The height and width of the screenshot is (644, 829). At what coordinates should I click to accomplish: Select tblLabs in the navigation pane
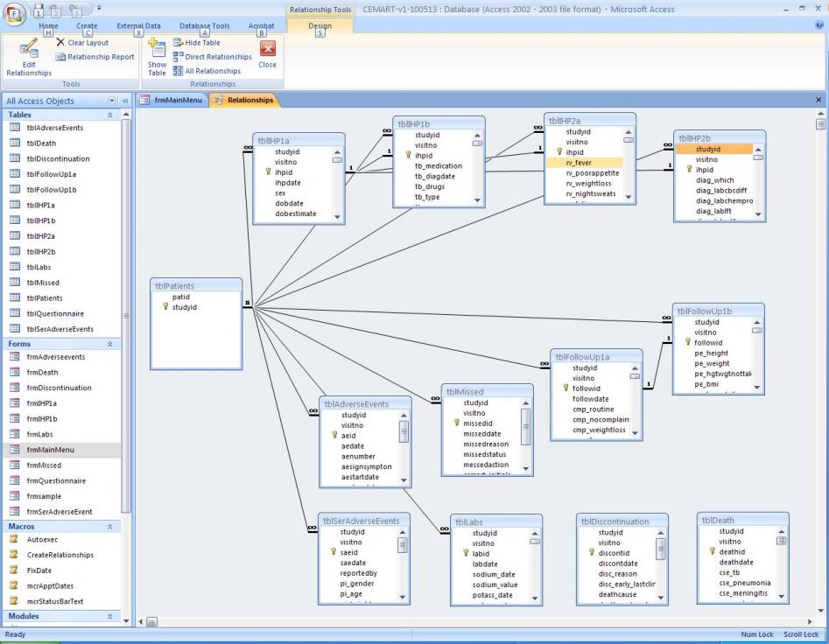tap(62, 267)
